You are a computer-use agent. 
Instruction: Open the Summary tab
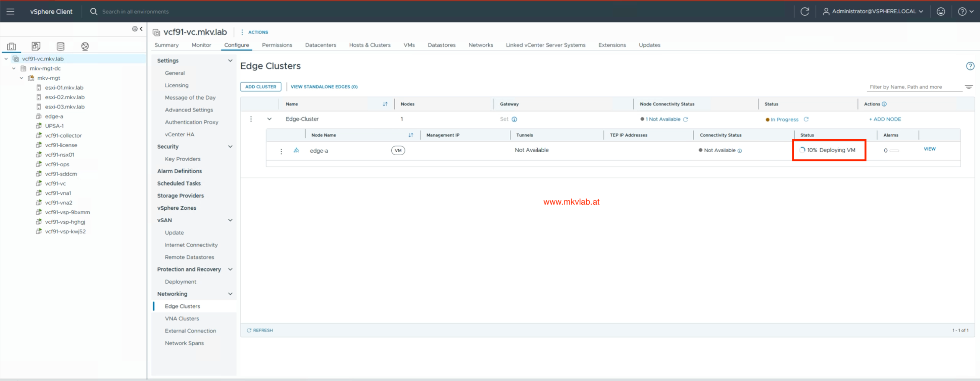[x=167, y=45]
